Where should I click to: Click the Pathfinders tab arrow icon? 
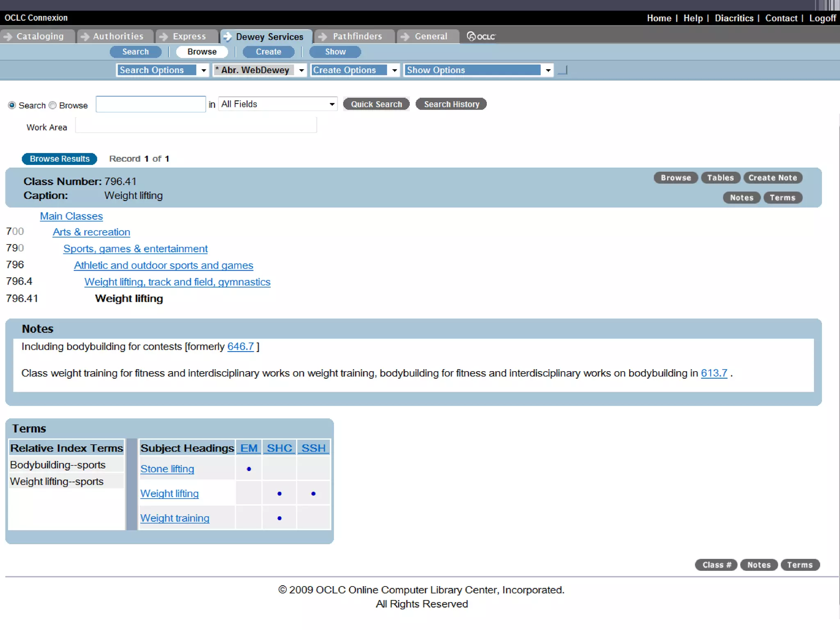323,37
